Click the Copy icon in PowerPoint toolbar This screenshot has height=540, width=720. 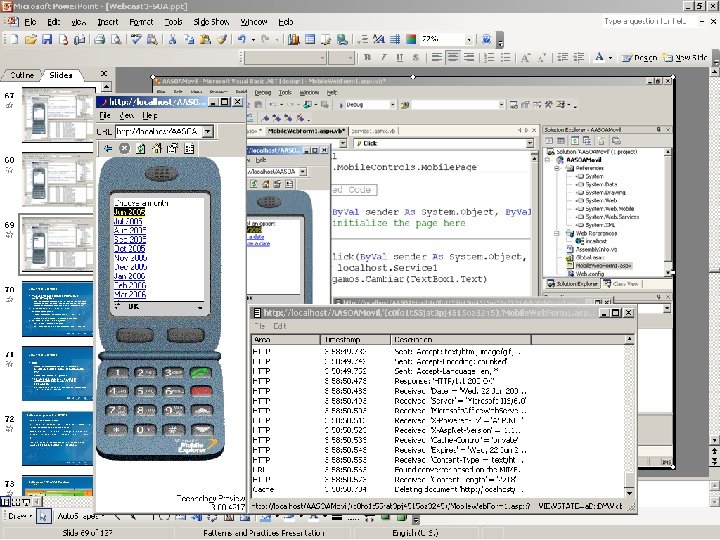(x=189, y=39)
